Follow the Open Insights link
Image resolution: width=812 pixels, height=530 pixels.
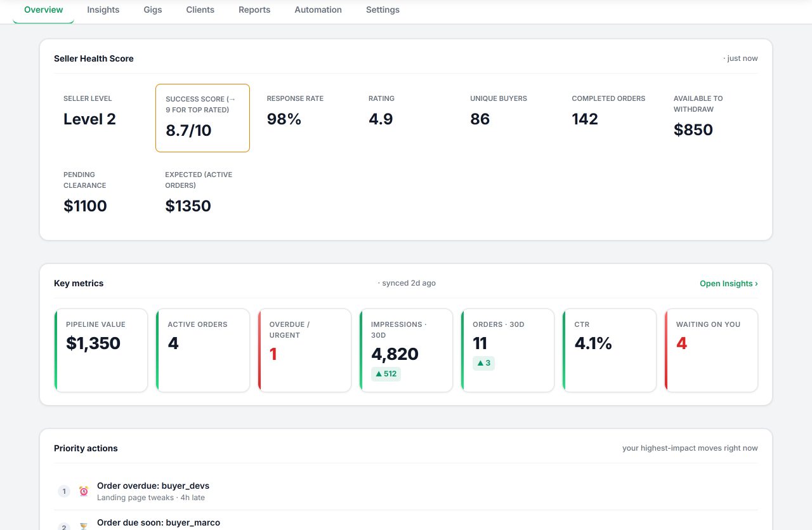pyautogui.click(x=729, y=284)
